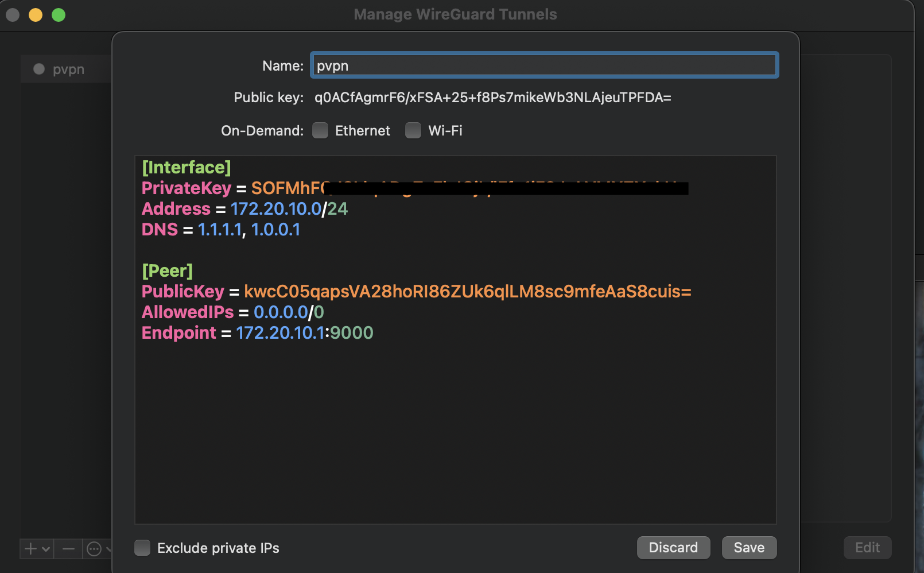Click the Save button
Viewport: 924px width, 573px height.
click(x=749, y=547)
